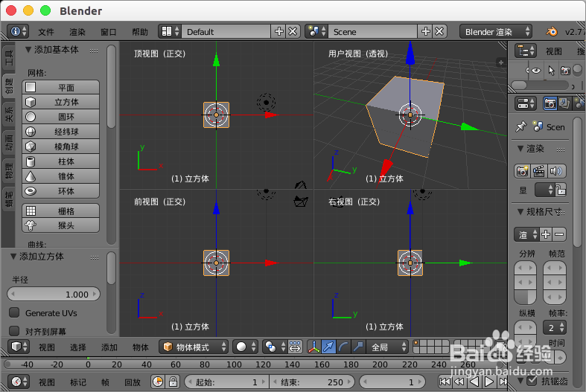586x392 pixels.
Task: Switch to the 动画 (Animation) tab
Action: [x=9, y=143]
